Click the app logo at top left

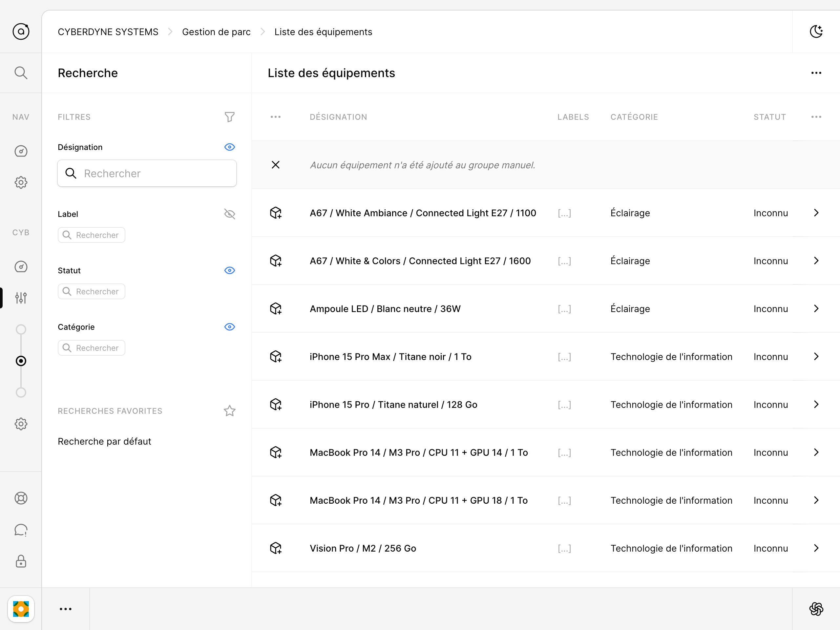tap(21, 31)
